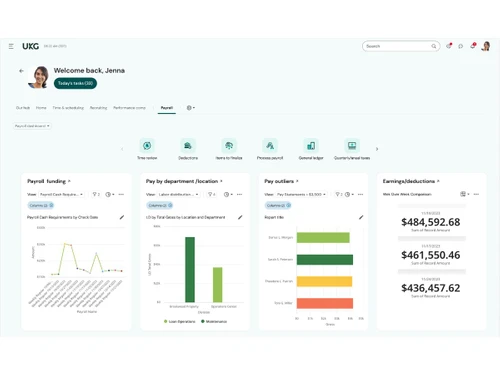
Task: Open the Payroll funding card title link
Action: (x=49, y=181)
